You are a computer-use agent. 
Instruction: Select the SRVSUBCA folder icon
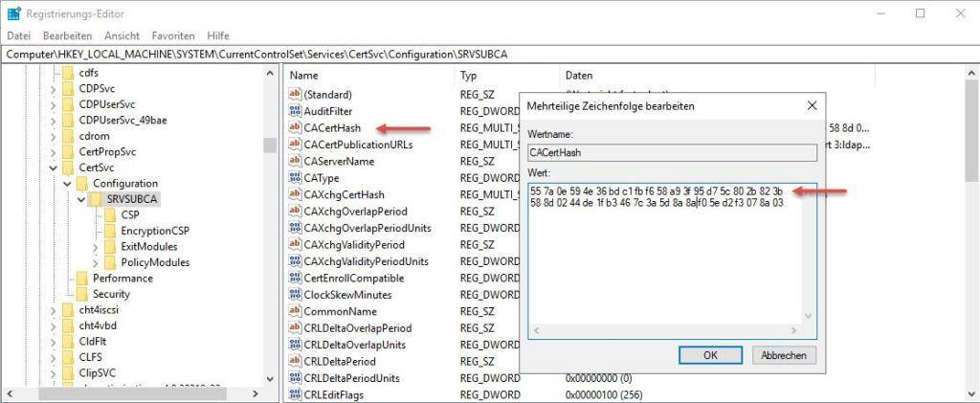pos(96,199)
